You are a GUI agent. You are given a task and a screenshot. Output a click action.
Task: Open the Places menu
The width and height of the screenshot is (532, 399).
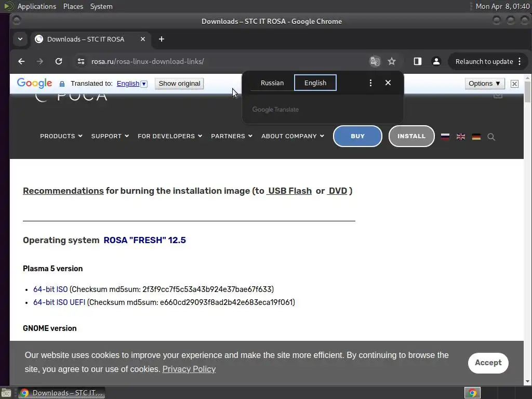click(x=73, y=6)
